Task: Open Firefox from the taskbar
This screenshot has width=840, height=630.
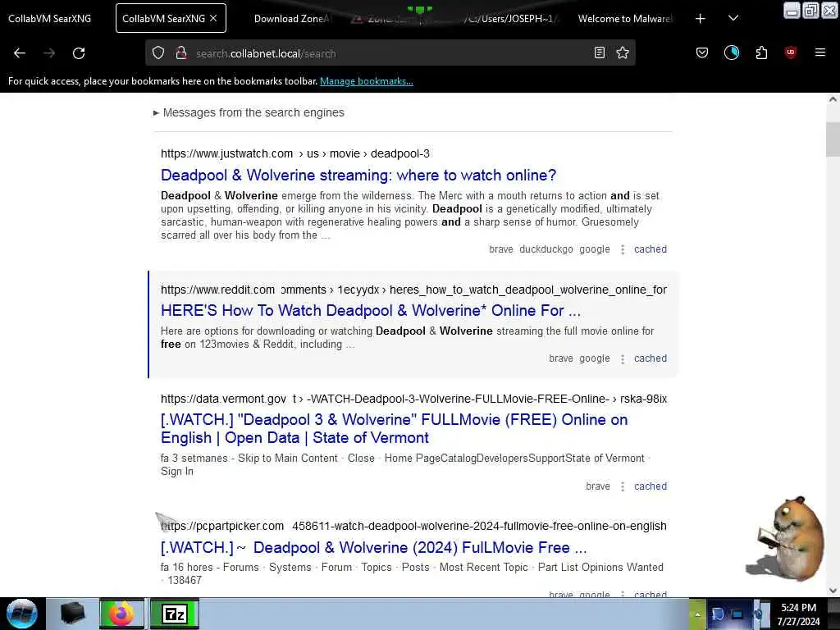Action: [121, 614]
